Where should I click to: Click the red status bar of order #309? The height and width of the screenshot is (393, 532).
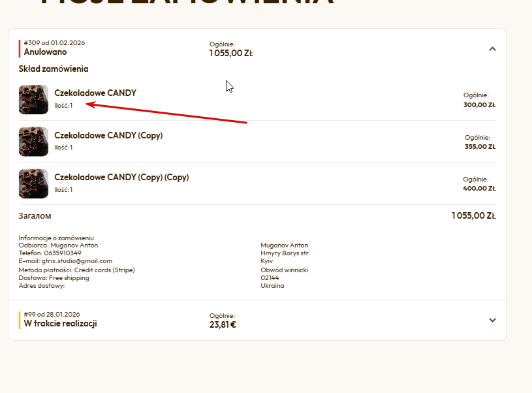pos(20,48)
